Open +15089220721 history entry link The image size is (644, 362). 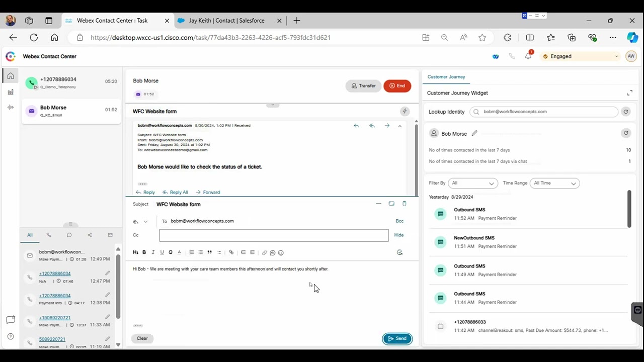pyautogui.click(x=55, y=318)
